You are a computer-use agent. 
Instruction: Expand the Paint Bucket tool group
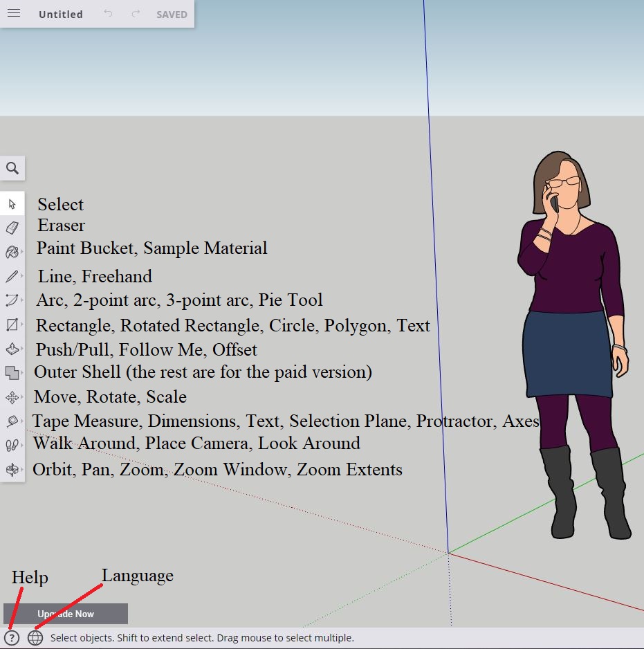click(x=12, y=252)
